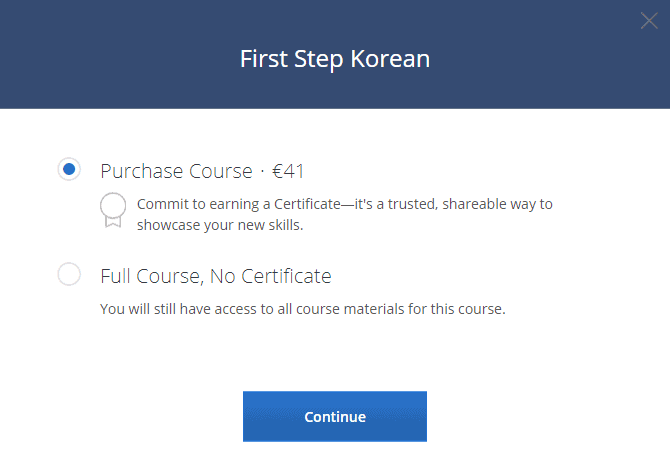Click the "Purchase Course" option label
Image resolution: width=670 pixels, height=470 pixels.
coord(176,171)
